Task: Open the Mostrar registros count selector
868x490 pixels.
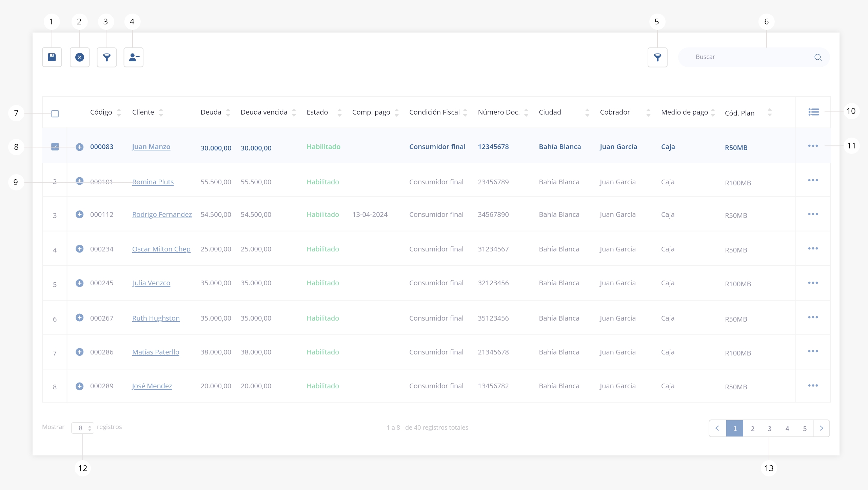Action: click(x=83, y=428)
